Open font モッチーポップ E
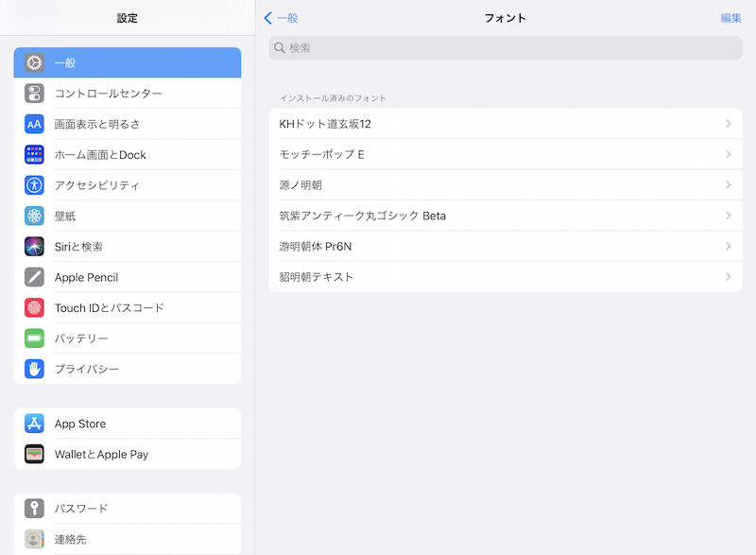The width and height of the screenshot is (756, 555). point(506,154)
